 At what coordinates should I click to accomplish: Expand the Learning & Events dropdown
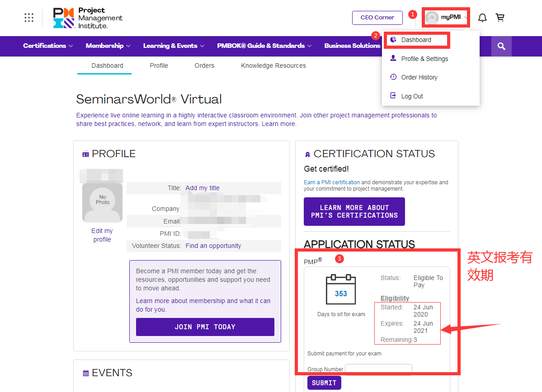tap(174, 46)
